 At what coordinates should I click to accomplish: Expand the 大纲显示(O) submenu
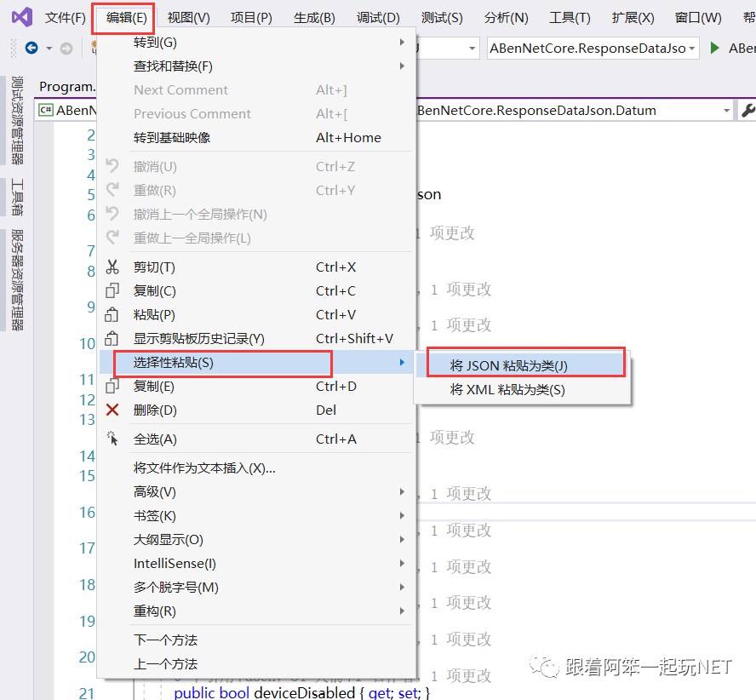[x=256, y=539]
